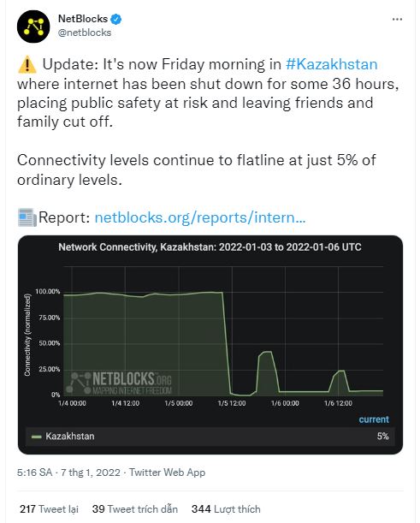The height and width of the screenshot is (523, 420).
Task: Click the NetBlocks.org watermark logo in chart
Action: 120,383
